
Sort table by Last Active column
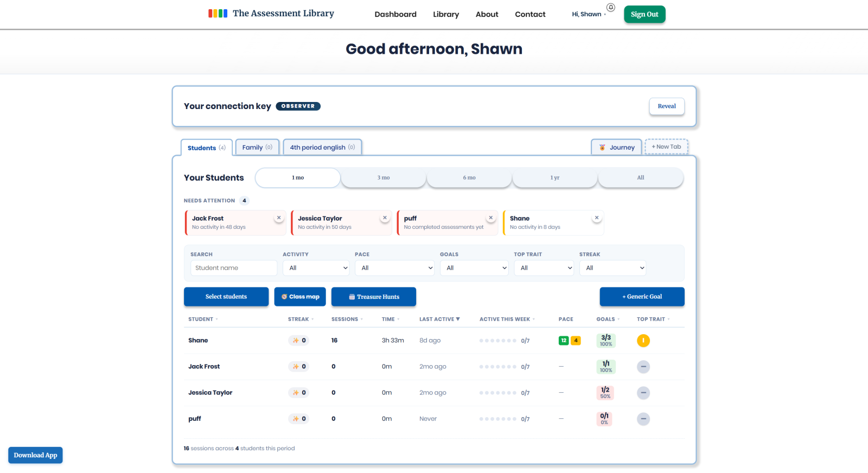click(439, 319)
